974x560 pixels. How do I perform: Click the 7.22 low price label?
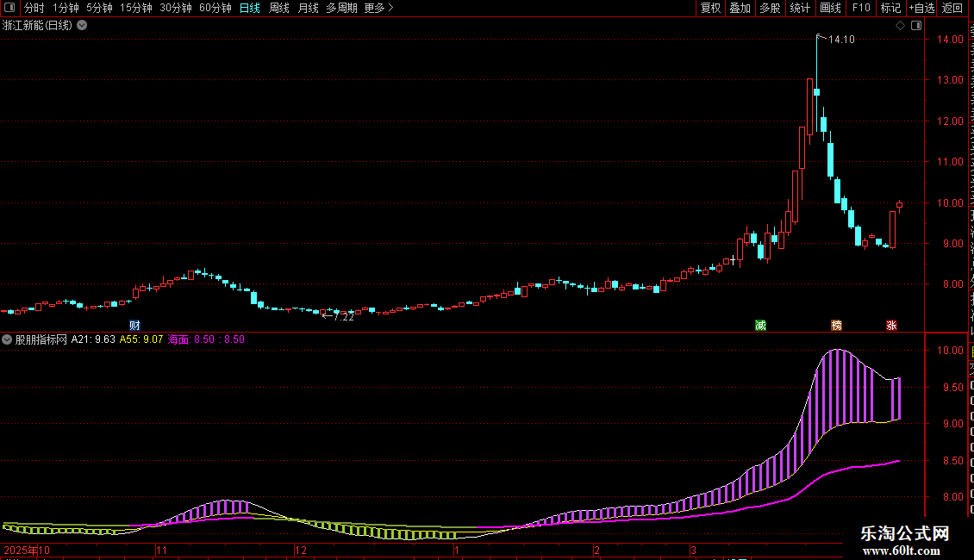344,317
